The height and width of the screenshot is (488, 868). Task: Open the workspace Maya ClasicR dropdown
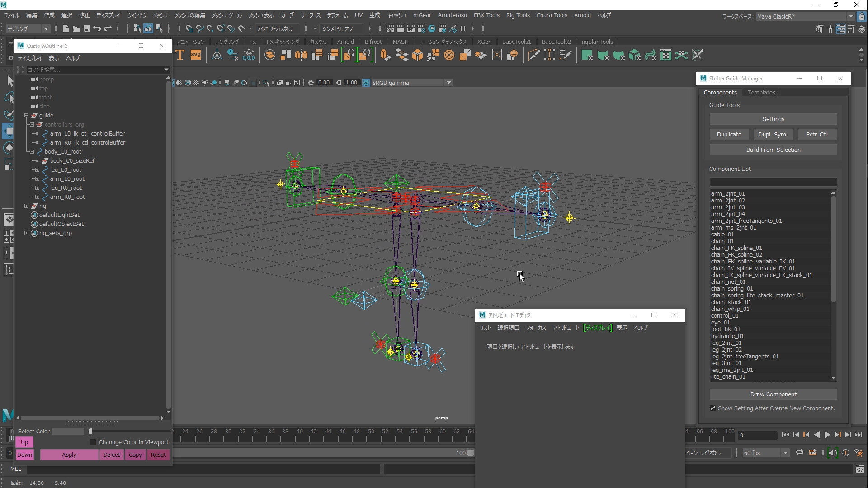click(x=805, y=16)
